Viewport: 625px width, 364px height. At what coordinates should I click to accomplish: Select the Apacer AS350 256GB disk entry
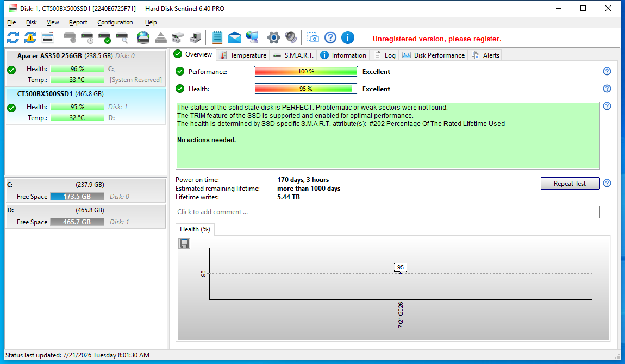pos(86,67)
